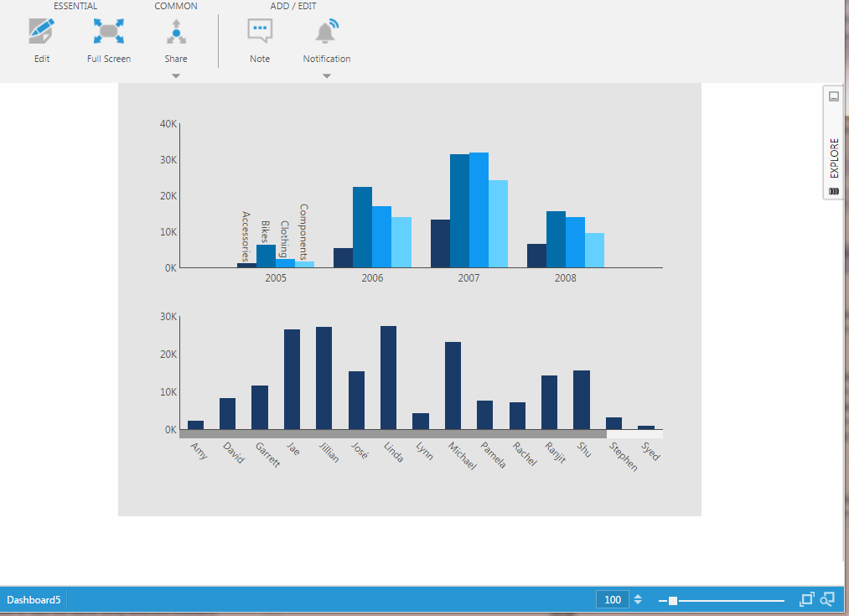Click the 2008 axis label
849x616 pixels.
565,277
